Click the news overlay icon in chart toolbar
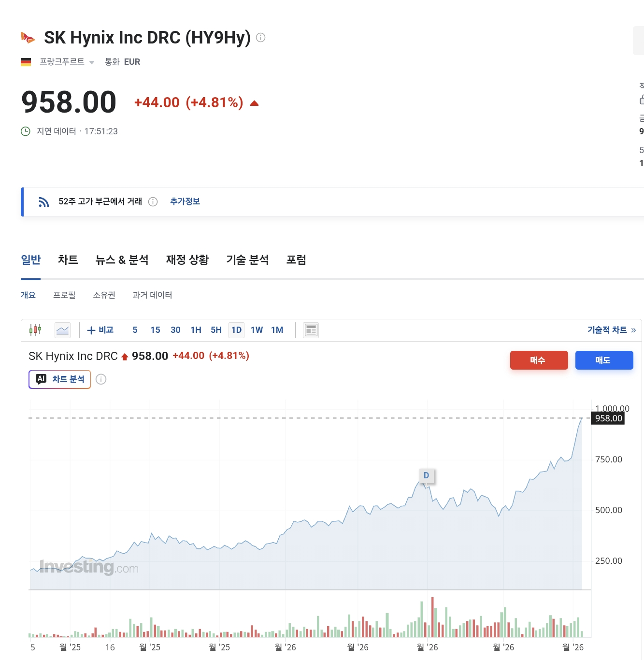 tap(311, 330)
